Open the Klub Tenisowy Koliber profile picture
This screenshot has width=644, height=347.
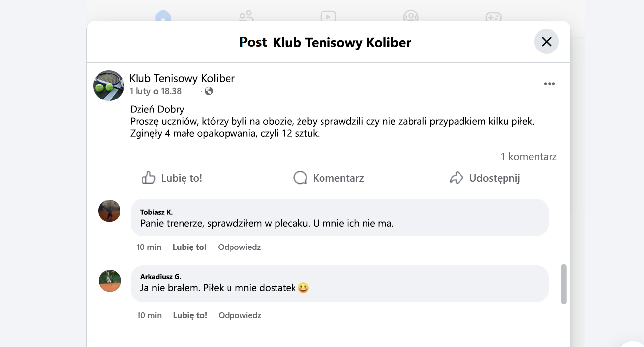(109, 86)
